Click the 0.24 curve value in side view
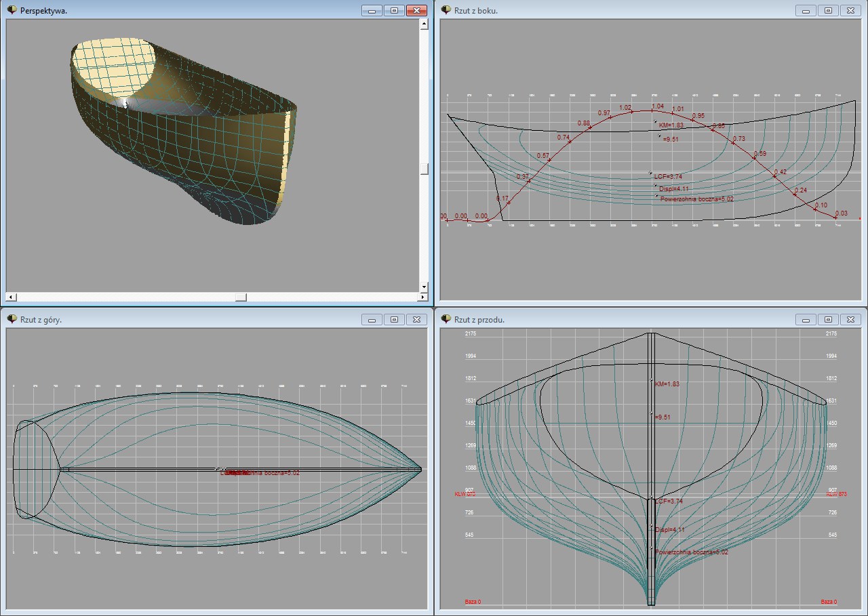Screen dimensions: 868x616 pyautogui.click(x=801, y=190)
